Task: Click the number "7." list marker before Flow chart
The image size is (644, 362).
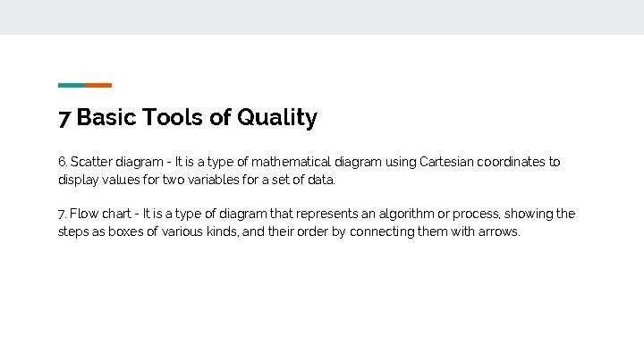Action: coord(62,215)
